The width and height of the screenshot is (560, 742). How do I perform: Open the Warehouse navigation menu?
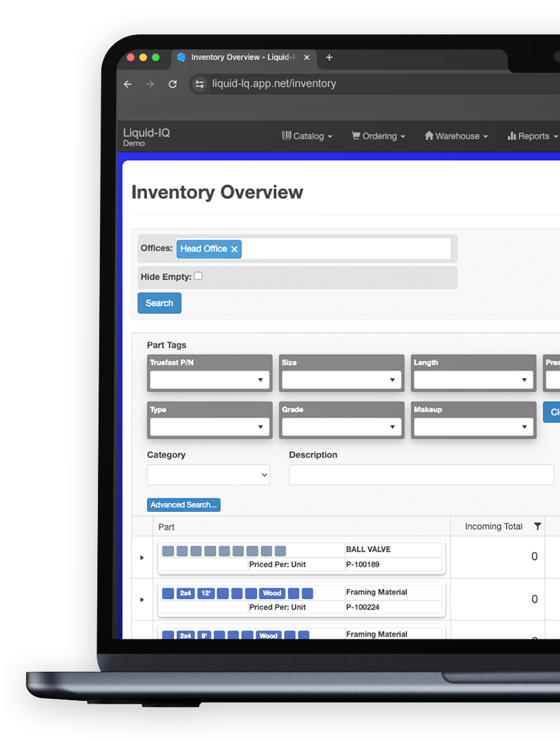[x=456, y=136]
